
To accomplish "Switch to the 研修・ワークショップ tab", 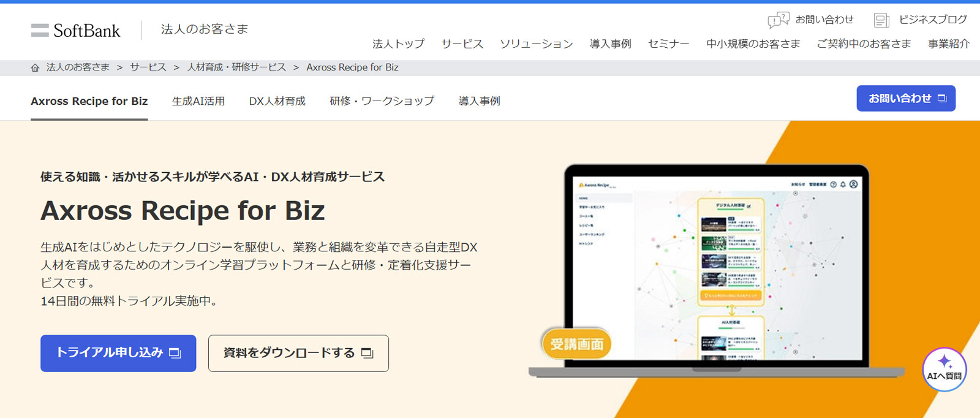I will click(x=382, y=101).
